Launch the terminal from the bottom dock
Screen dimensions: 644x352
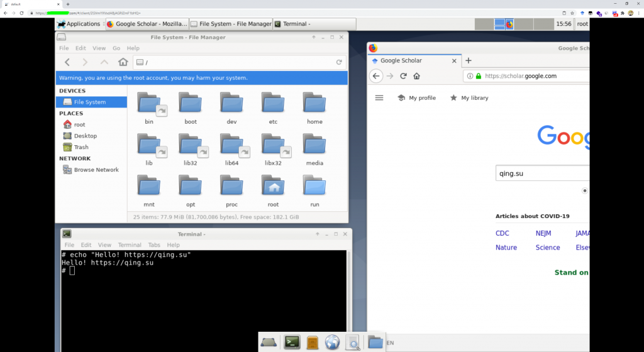click(x=291, y=342)
